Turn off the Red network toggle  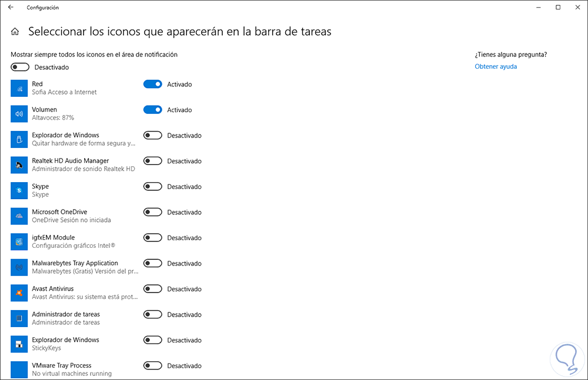coord(152,84)
